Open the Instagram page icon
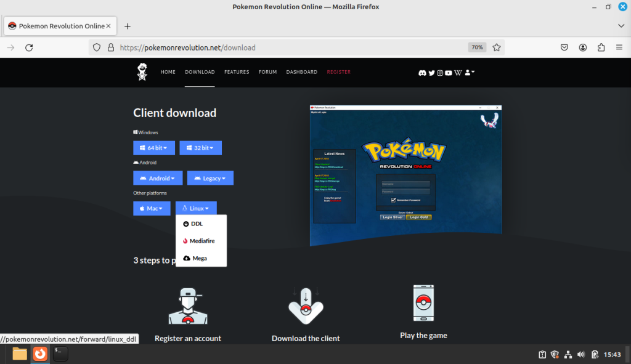This screenshot has width=631, height=364. [x=440, y=73]
